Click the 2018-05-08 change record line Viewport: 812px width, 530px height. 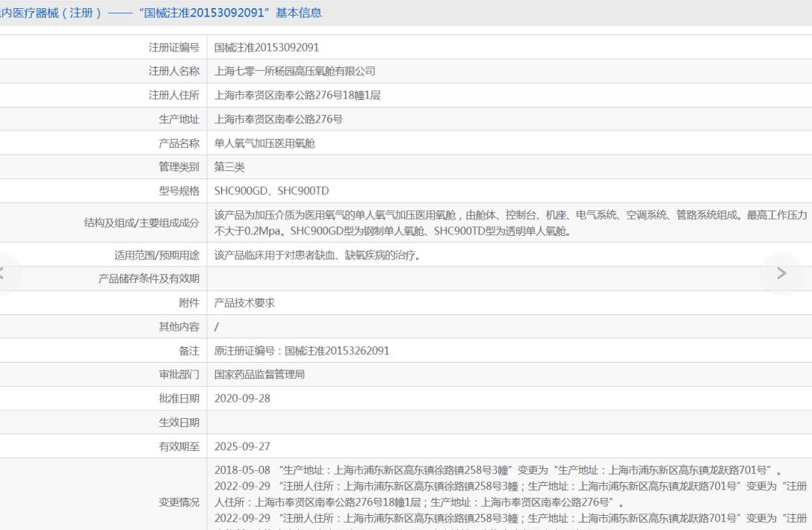pyautogui.click(x=498, y=470)
